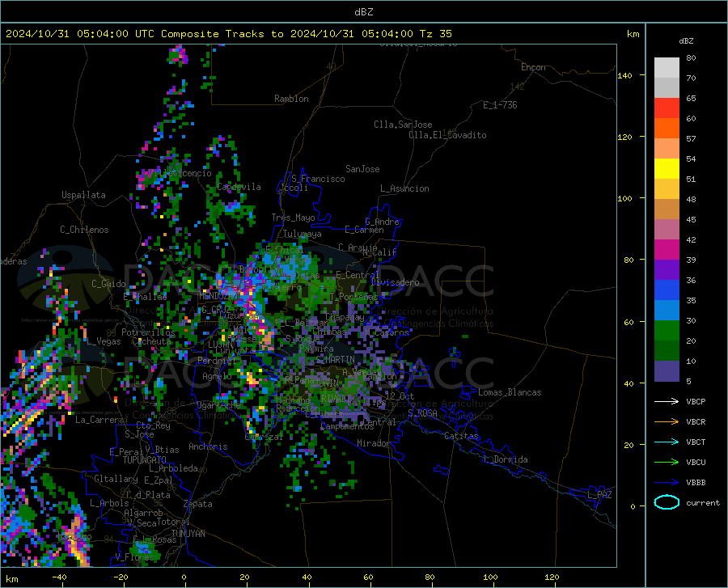Screen dimensions: 728x588
Task: Select the magenta 42-39 dBZ legend swatch
Action: [667, 250]
